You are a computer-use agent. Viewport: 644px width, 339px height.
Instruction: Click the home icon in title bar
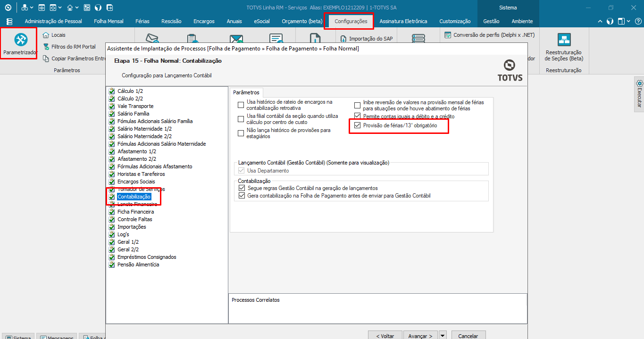tap(70, 8)
